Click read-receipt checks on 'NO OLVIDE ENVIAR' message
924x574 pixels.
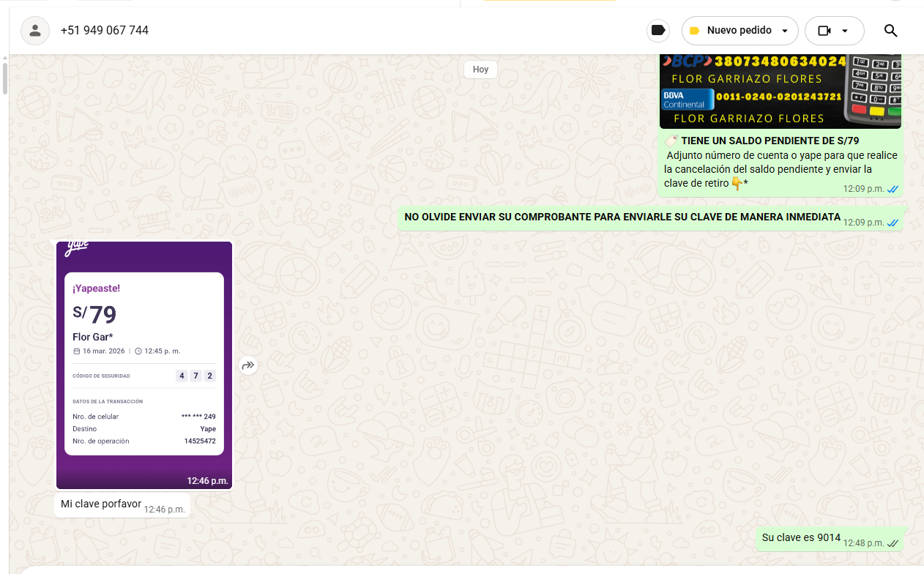pos(893,223)
